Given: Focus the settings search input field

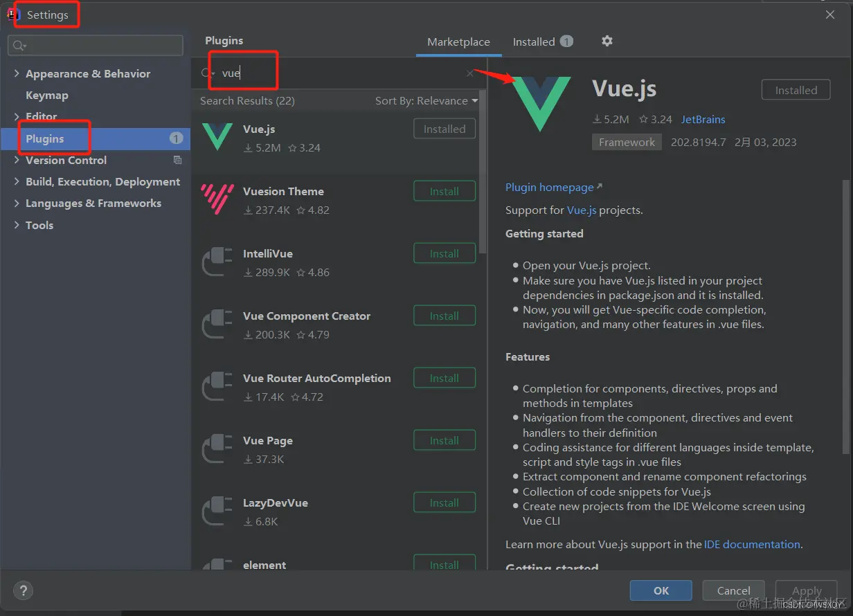Looking at the screenshot, I should tap(96, 46).
